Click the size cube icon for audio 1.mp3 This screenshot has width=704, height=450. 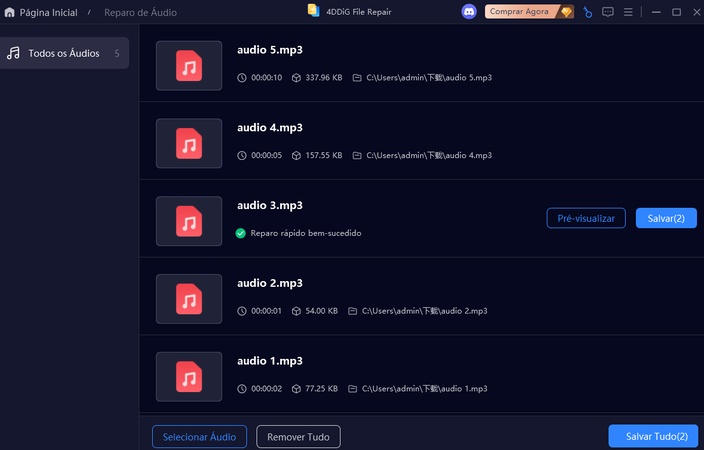(296, 388)
